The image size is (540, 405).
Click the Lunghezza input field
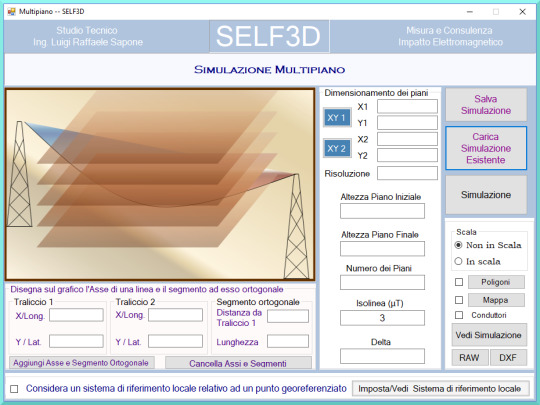click(288, 341)
